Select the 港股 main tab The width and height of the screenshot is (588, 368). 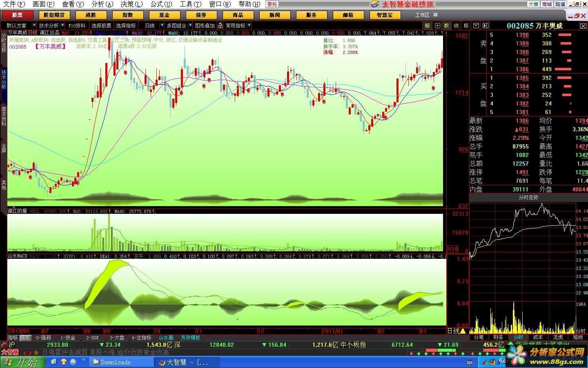pos(91,15)
